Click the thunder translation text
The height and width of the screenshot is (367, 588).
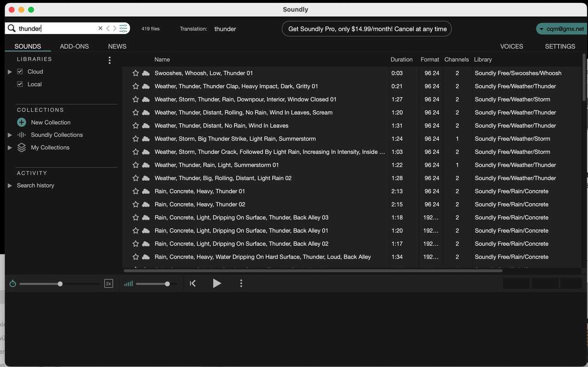point(225,29)
